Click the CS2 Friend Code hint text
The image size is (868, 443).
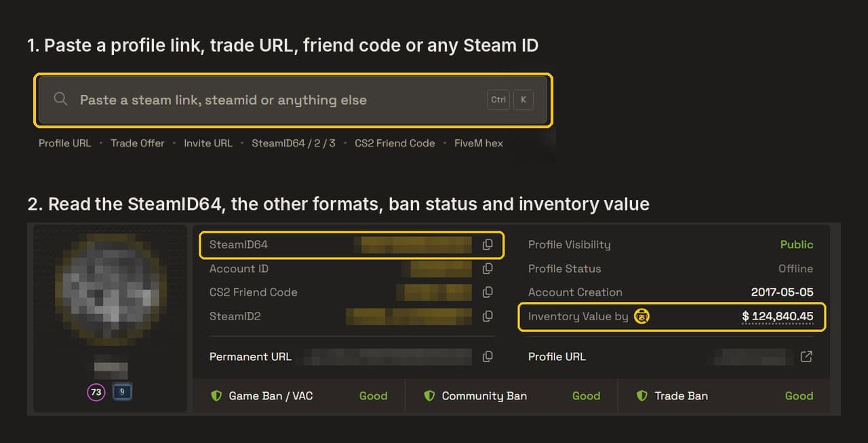[x=395, y=143]
